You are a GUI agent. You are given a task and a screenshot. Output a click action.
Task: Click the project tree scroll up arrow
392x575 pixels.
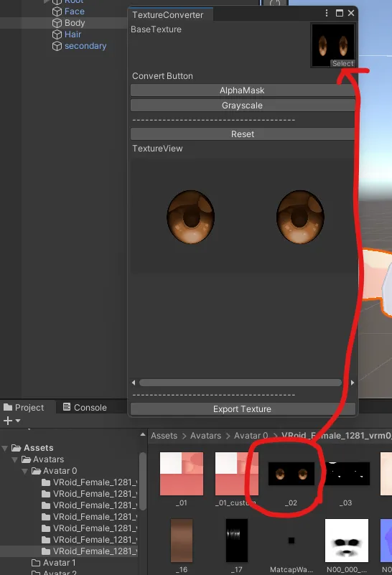[143, 434]
